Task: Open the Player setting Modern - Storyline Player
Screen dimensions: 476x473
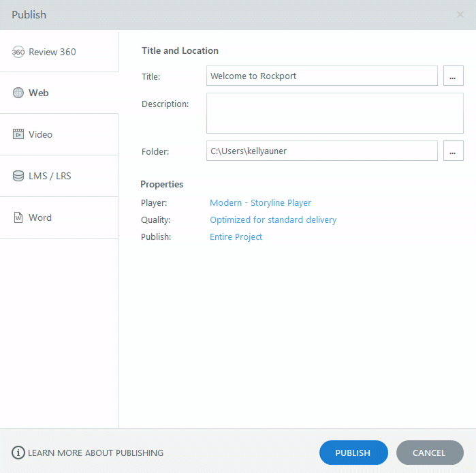Action: pyautogui.click(x=260, y=202)
